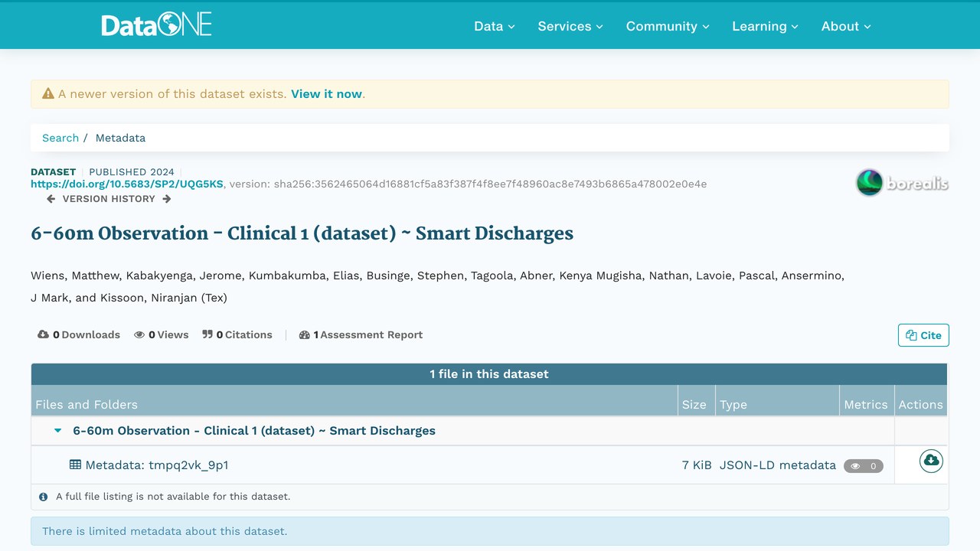The image size is (980, 551).
Task: Go back to Search breadcrumb
Action: click(60, 138)
